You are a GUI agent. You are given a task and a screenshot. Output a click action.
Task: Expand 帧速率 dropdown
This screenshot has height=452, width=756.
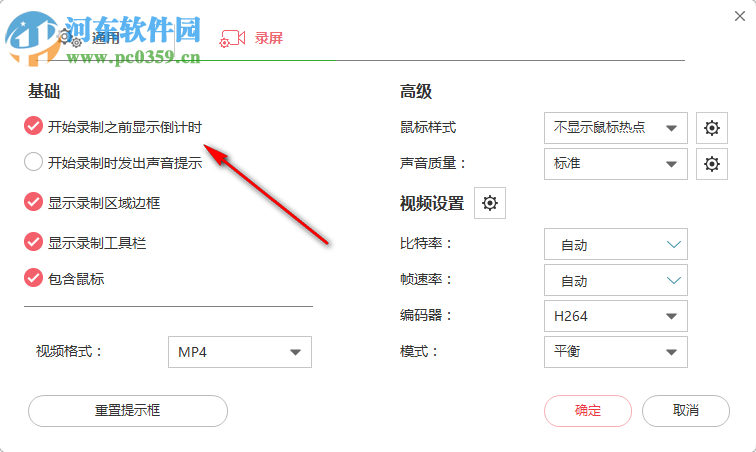click(616, 280)
